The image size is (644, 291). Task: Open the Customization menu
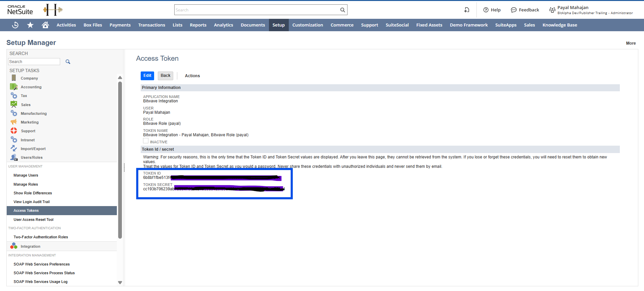pyautogui.click(x=308, y=25)
